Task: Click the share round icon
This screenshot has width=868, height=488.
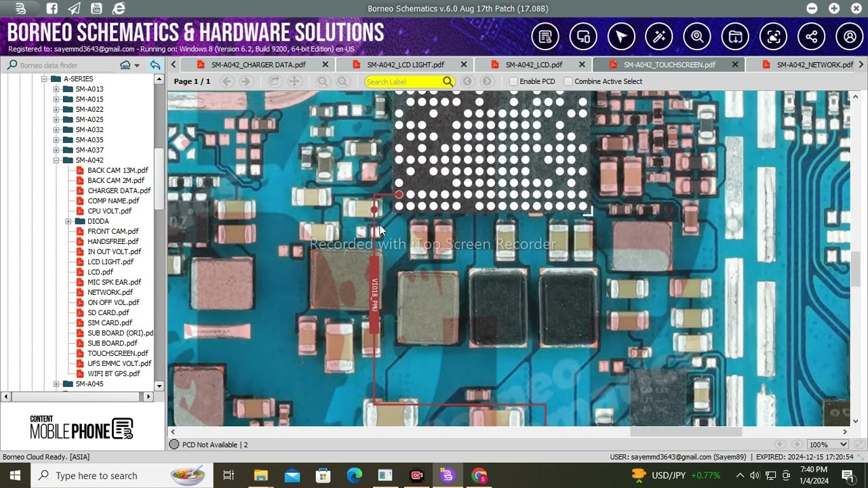Action: [811, 37]
